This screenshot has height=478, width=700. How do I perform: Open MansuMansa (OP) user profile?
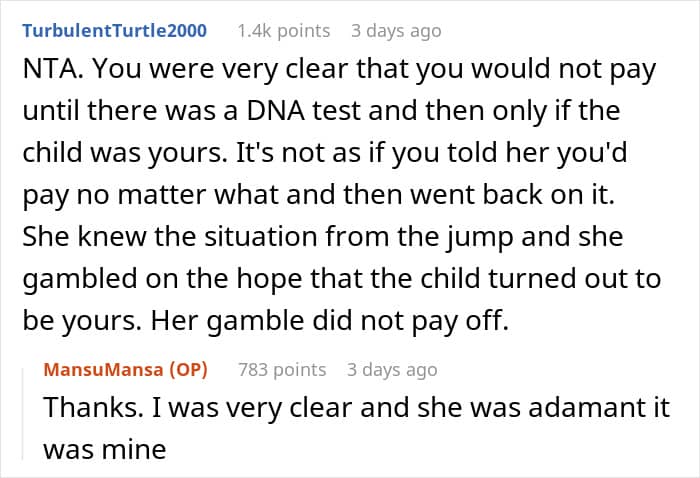coord(125,370)
